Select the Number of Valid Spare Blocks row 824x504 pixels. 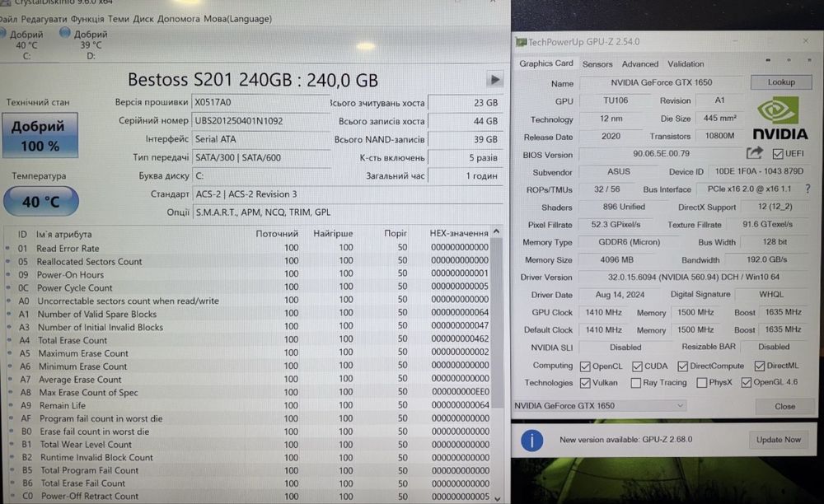point(247,314)
